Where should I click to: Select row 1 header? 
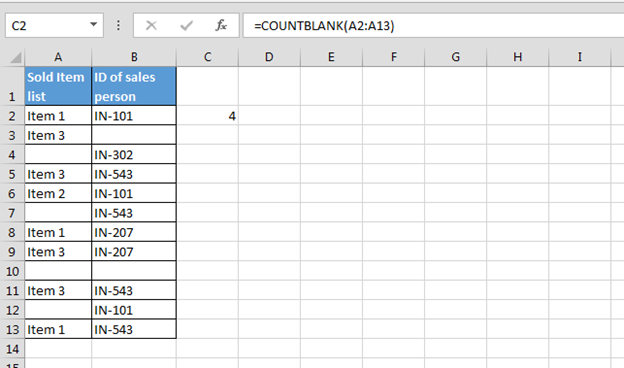tap(12, 86)
